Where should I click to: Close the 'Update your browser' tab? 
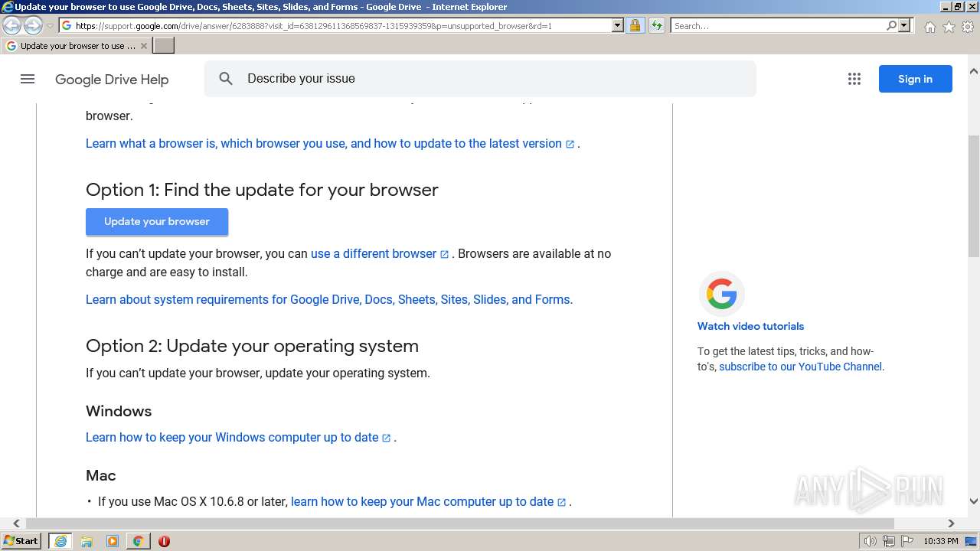(144, 46)
